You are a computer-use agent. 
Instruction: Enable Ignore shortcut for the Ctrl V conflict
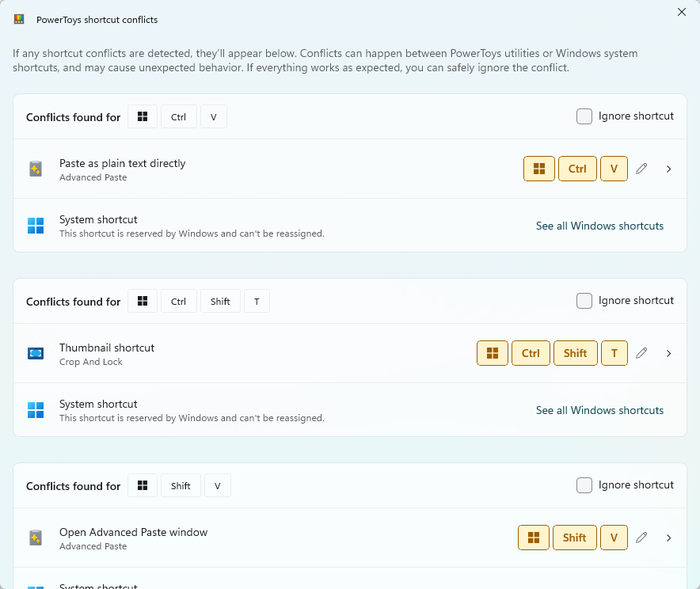[584, 116]
